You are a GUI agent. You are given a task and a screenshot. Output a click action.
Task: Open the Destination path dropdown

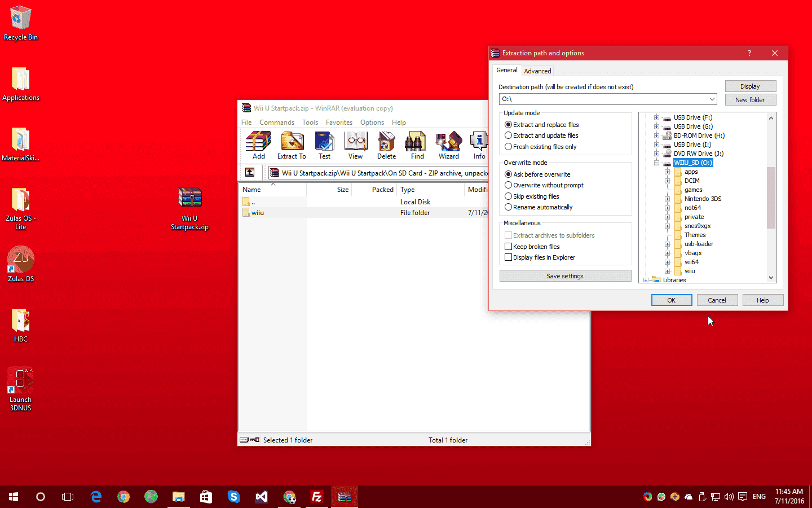(712, 99)
